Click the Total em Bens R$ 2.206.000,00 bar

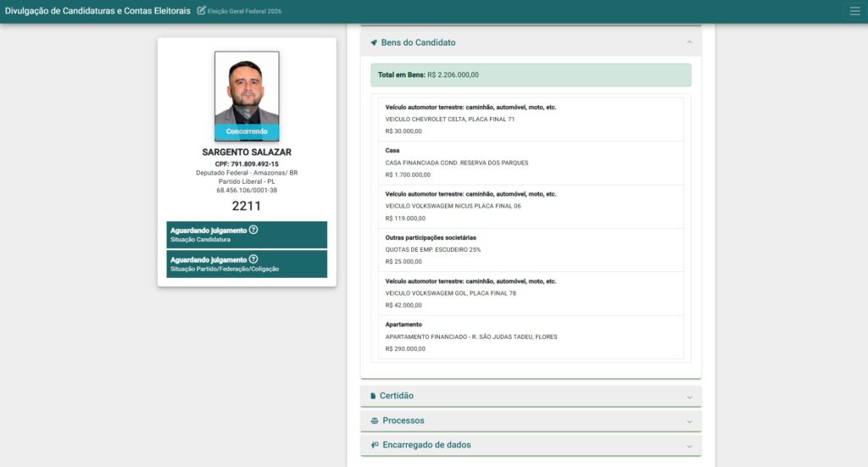pos(531,75)
